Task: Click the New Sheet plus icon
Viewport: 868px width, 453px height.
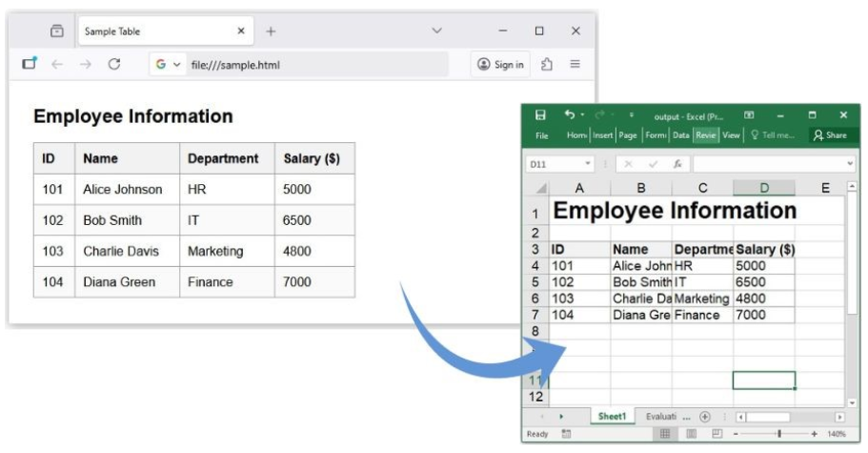Action: [x=705, y=417]
